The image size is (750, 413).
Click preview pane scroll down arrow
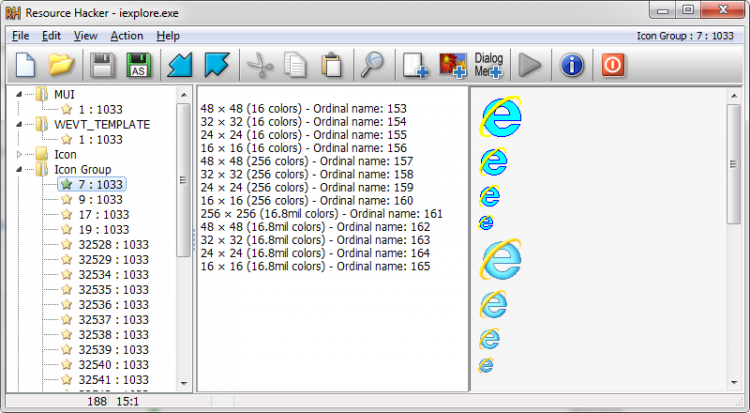click(x=734, y=382)
